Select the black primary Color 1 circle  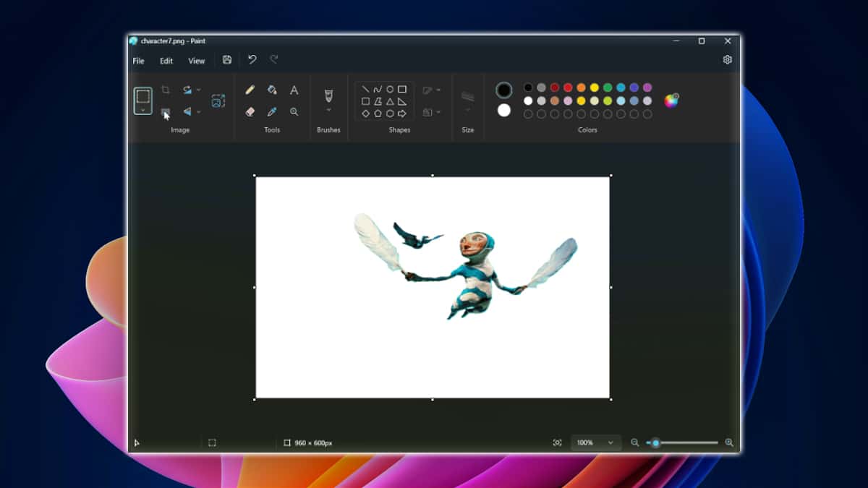coord(504,90)
